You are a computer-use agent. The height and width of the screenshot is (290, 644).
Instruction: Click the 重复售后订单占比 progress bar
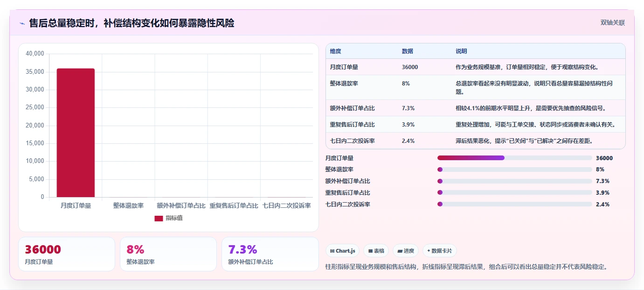click(515, 192)
